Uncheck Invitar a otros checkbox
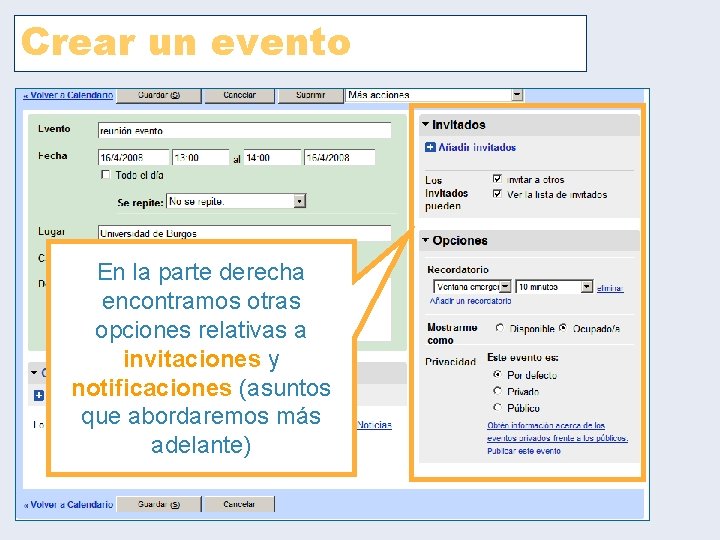 click(x=497, y=179)
